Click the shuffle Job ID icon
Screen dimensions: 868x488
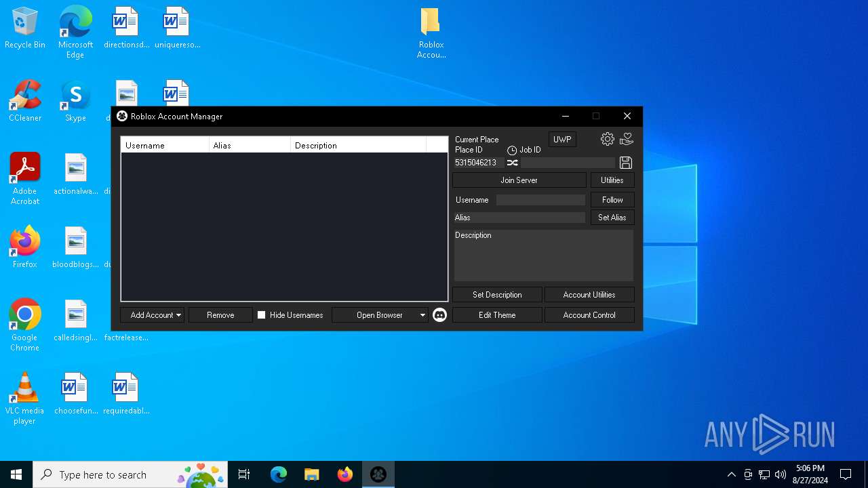click(x=513, y=163)
